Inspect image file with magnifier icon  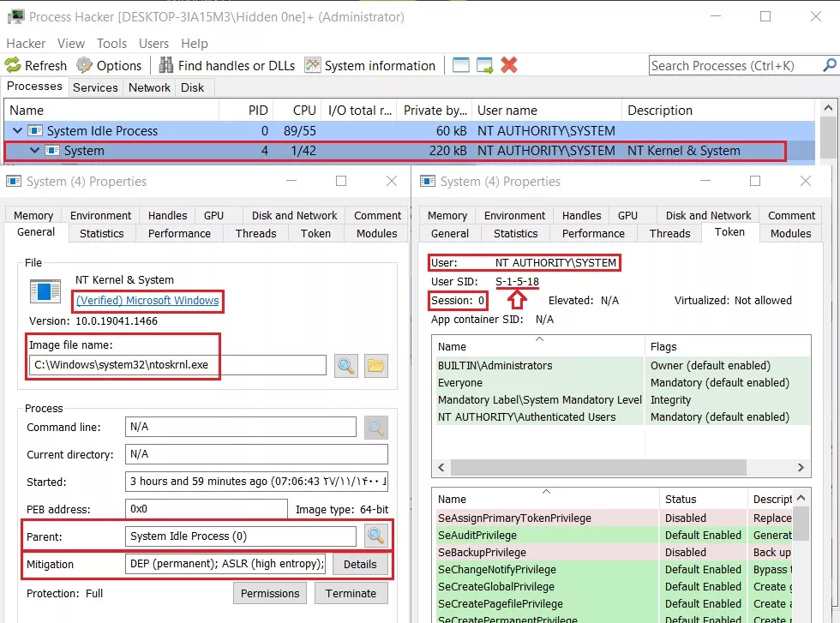pyautogui.click(x=346, y=366)
